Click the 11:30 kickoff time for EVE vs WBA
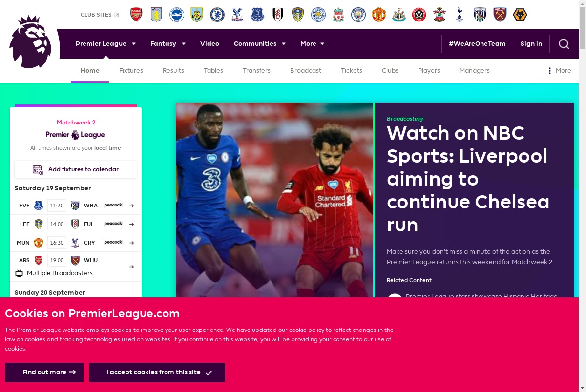This screenshot has width=586, height=392. coord(57,206)
